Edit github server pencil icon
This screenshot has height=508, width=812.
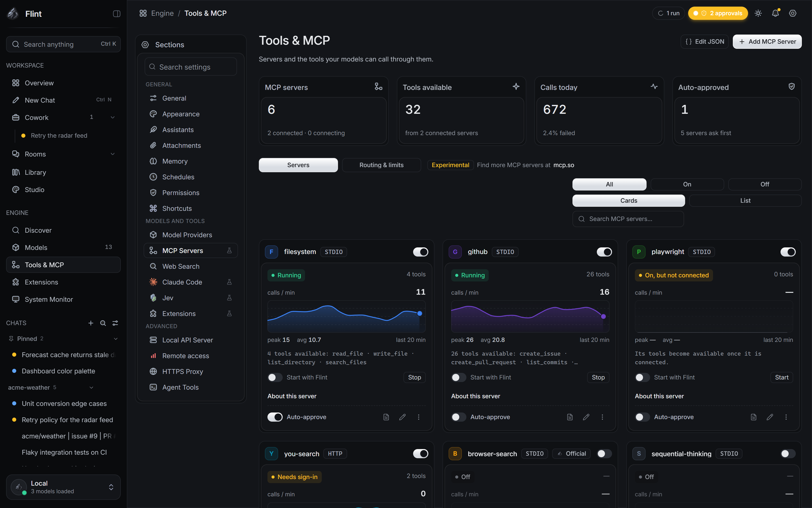(x=586, y=417)
